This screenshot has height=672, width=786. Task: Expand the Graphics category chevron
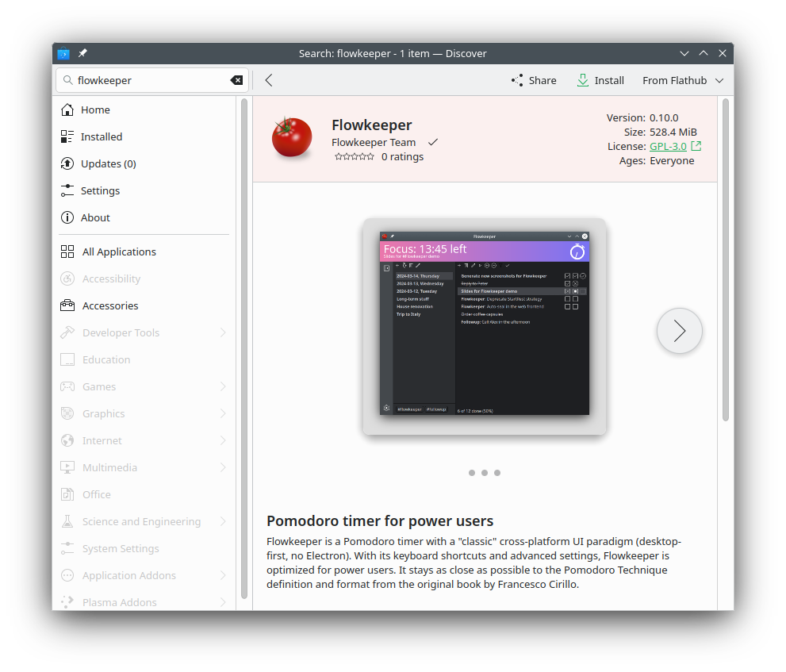click(223, 413)
